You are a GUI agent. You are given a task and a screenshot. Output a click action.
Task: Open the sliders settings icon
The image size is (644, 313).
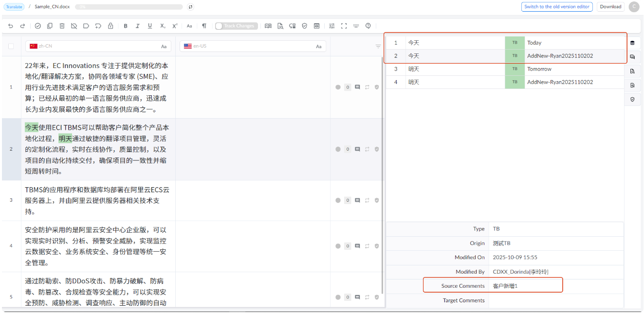click(332, 26)
